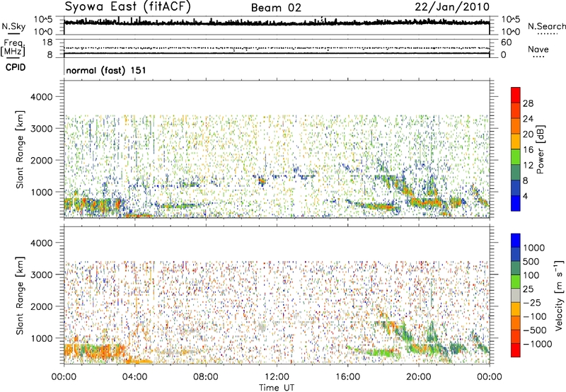Click the '60' tick on the Nave axis

(506, 42)
